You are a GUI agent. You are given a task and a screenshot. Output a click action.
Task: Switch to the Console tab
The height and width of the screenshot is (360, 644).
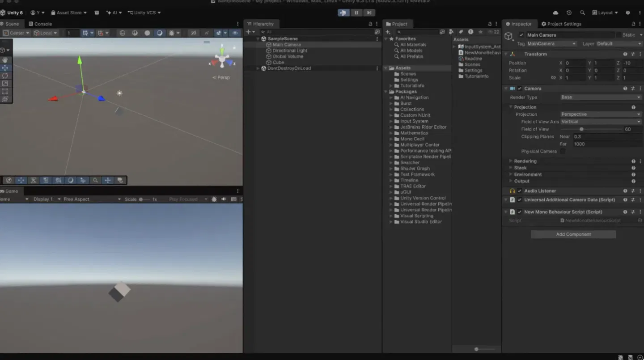click(40, 24)
